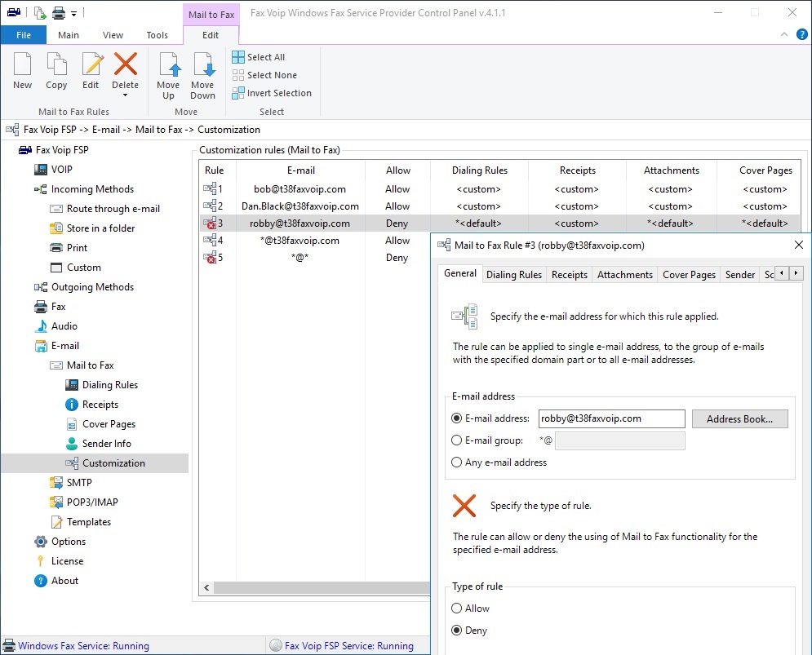Open the Tools ribbon tab
The width and height of the screenshot is (812, 655).
(x=157, y=35)
